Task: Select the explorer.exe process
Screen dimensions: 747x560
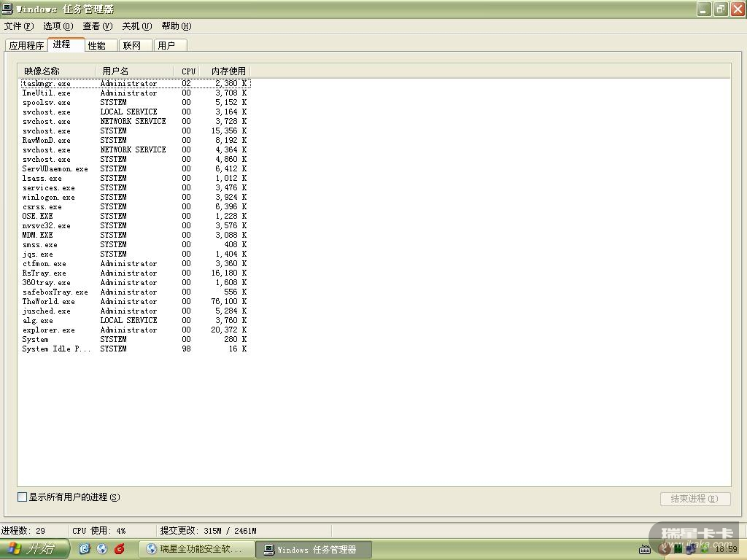Action: (x=136, y=330)
